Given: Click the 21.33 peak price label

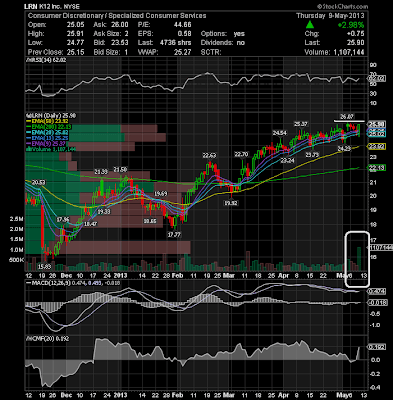Looking at the screenshot, I should tap(101, 172).
